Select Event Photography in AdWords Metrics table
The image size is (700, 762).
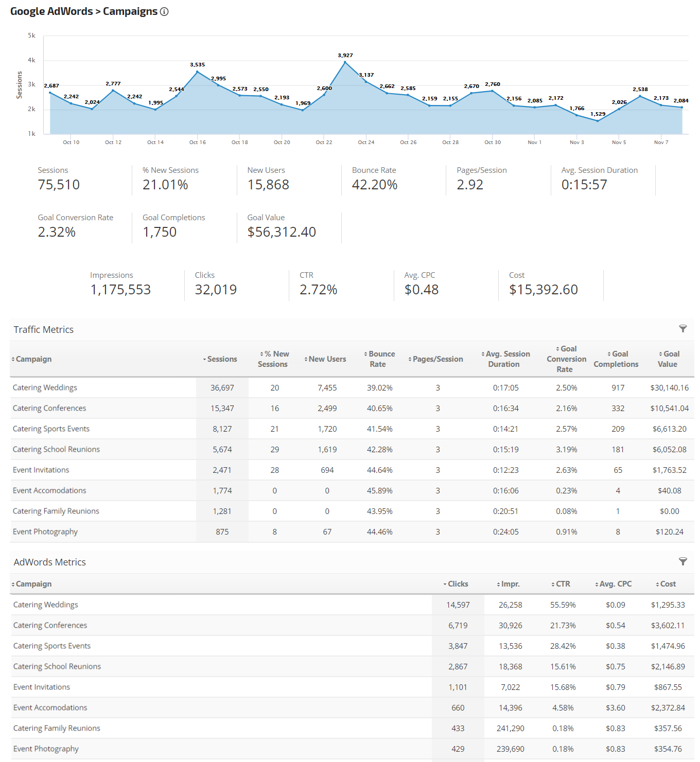click(x=46, y=749)
